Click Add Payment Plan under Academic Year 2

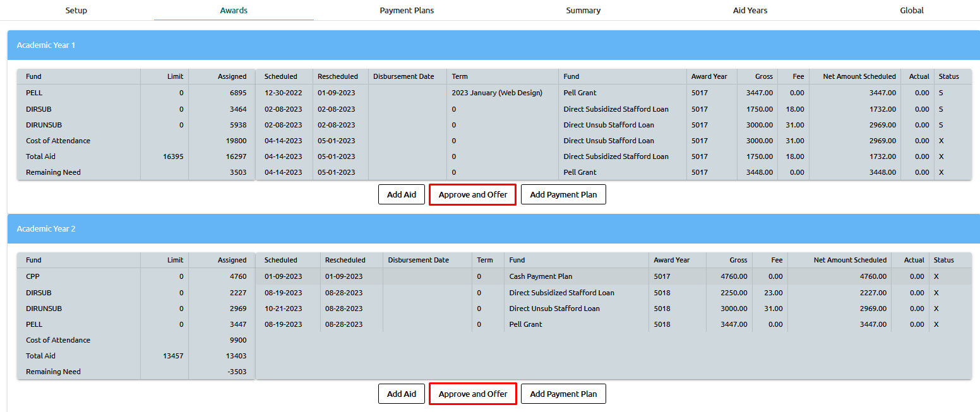coord(563,394)
